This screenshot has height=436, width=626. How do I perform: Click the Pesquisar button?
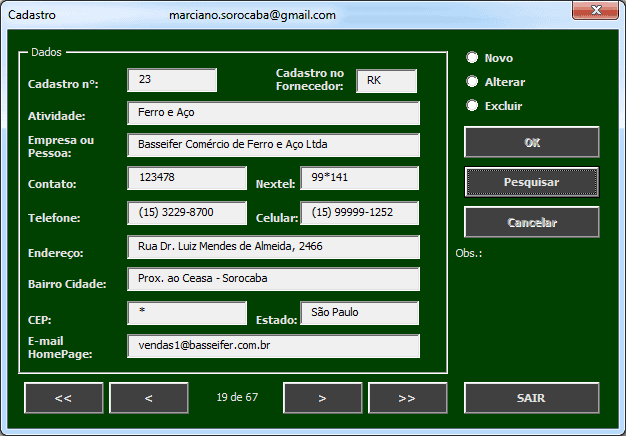(531, 182)
